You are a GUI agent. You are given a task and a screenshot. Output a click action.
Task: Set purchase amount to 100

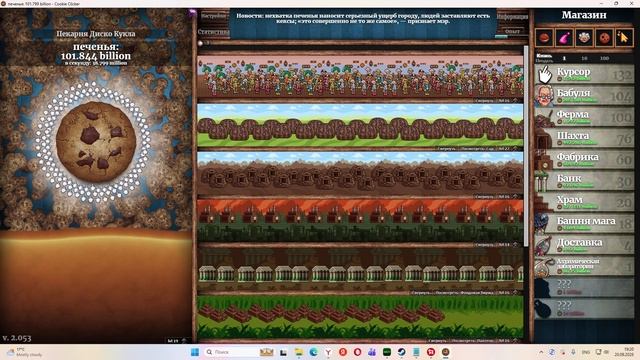[604, 58]
